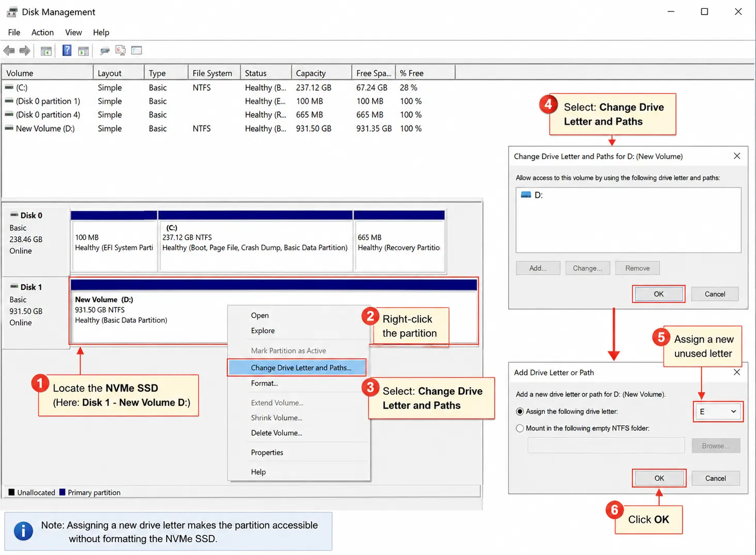The image size is (756, 555).
Task: Close the Change Drive Letter and Paths dialog
Action: tap(737, 156)
